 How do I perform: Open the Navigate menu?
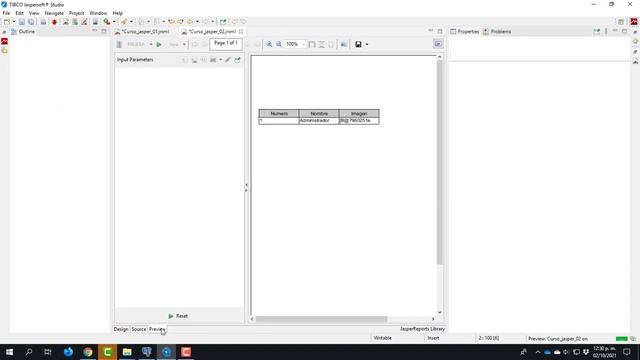tap(54, 13)
